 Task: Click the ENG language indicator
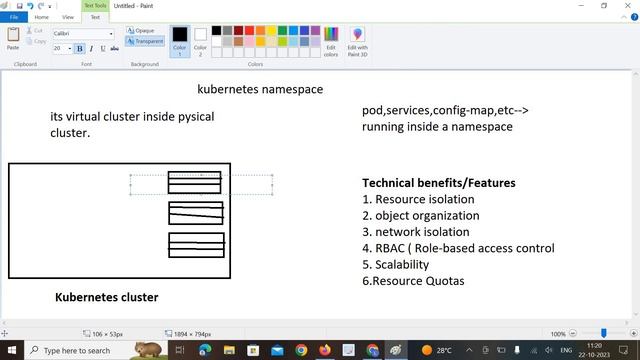pyautogui.click(x=566, y=350)
